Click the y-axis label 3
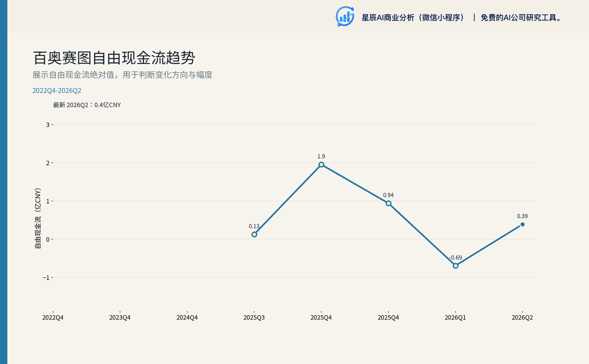This screenshot has width=589, height=364. point(48,125)
